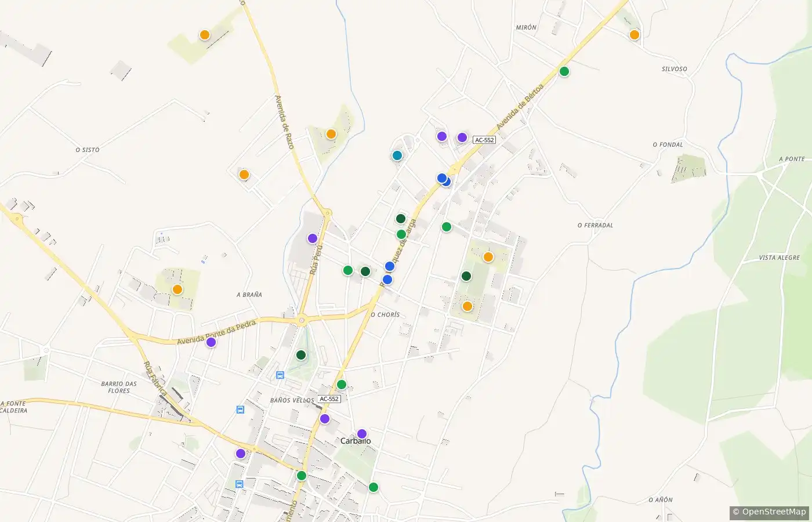Select the Avenida Ponte da Pedra street label
The height and width of the screenshot is (522, 812).
pyautogui.click(x=217, y=332)
